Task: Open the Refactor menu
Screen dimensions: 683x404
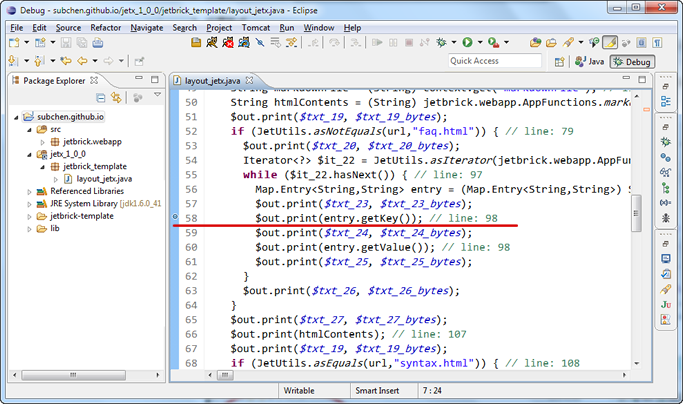Action: [105, 27]
